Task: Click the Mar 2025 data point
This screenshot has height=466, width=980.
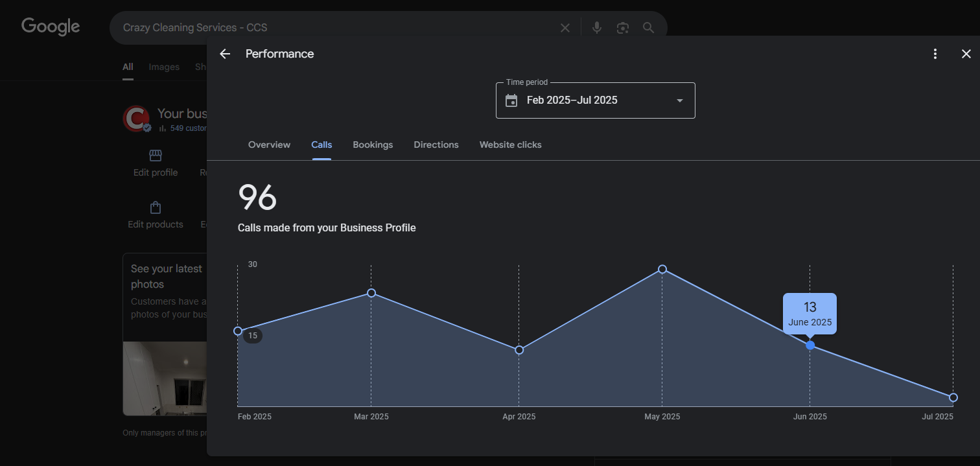Action: click(371, 293)
